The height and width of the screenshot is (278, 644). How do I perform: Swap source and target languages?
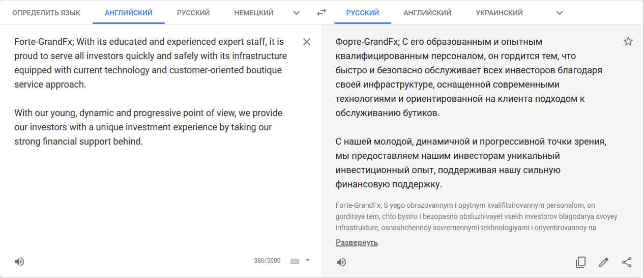click(321, 13)
